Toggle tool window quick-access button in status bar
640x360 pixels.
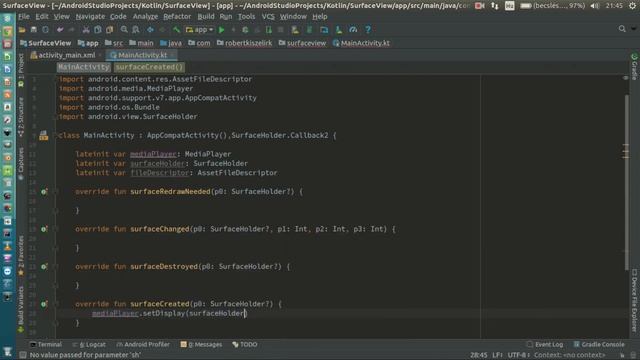pyautogui.click(x=22, y=355)
